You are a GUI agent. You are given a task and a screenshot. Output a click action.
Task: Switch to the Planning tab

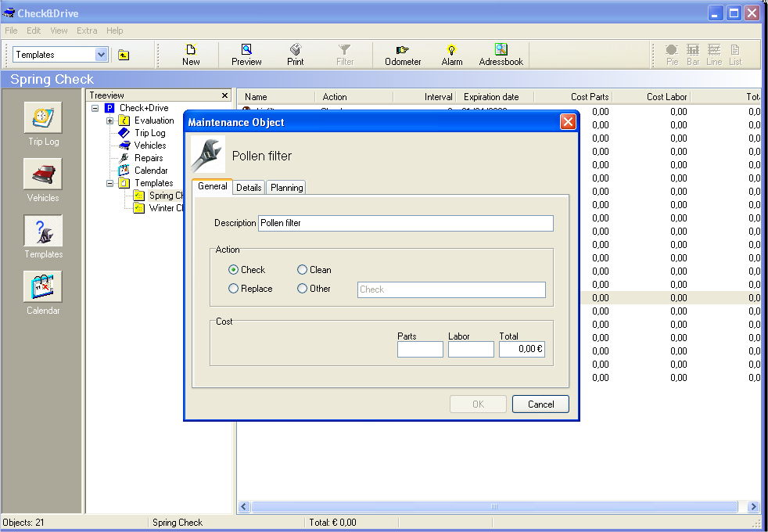(x=286, y=188)
